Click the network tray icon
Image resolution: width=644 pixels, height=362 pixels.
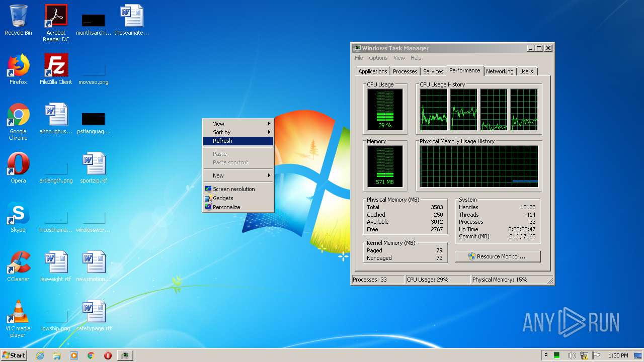tap(584, 355)
